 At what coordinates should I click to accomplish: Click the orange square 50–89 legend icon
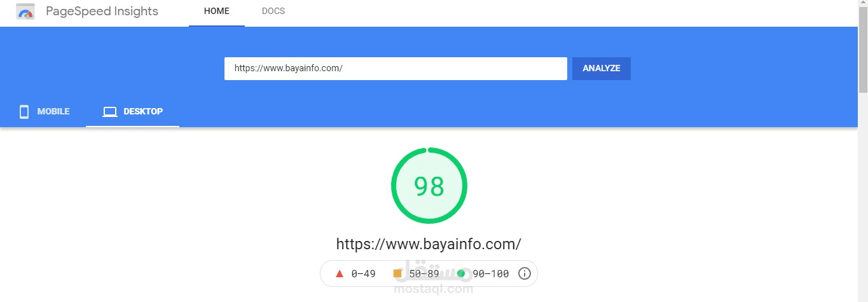pyautogui.click(x=397, y=273)
